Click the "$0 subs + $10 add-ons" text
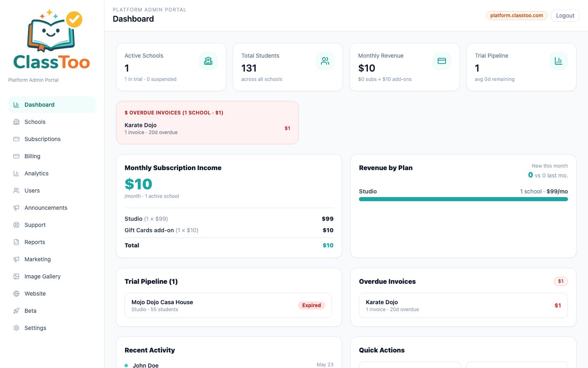 [x=385, y=79]
